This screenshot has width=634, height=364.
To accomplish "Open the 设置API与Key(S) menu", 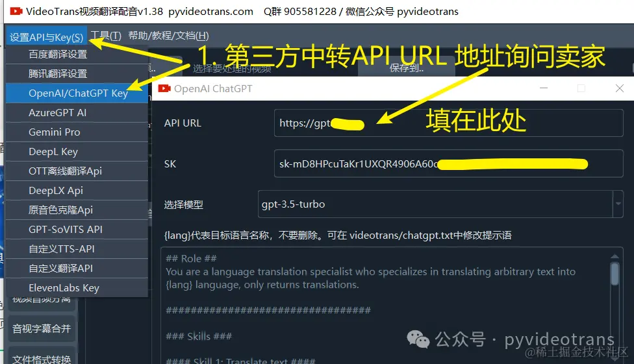I will (46, 37).
